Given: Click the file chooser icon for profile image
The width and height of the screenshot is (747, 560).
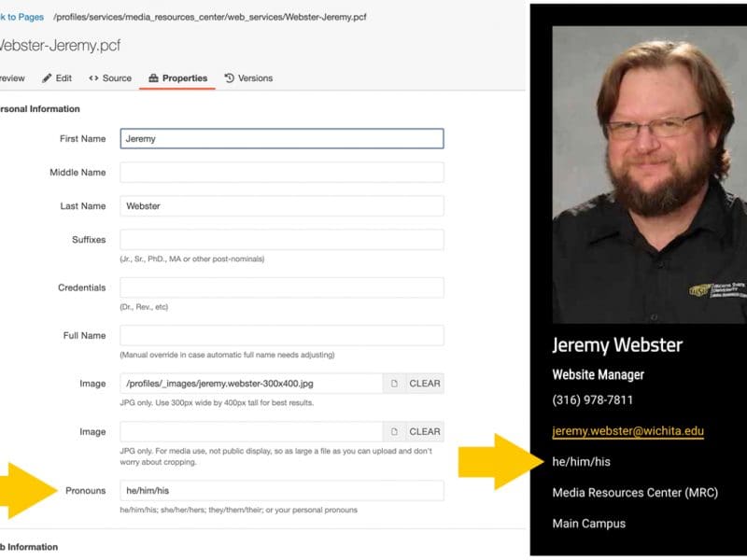Looking at the screenshot, I should (394, 384).
